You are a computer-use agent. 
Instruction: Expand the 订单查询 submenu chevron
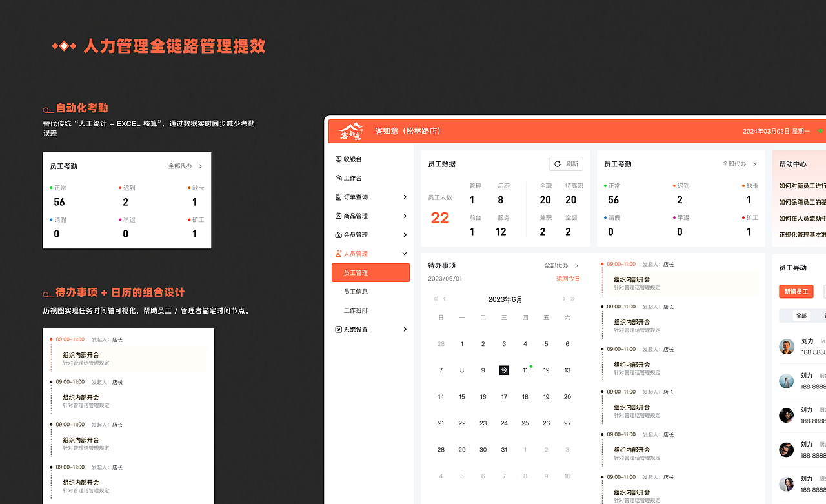coord(405,197)
